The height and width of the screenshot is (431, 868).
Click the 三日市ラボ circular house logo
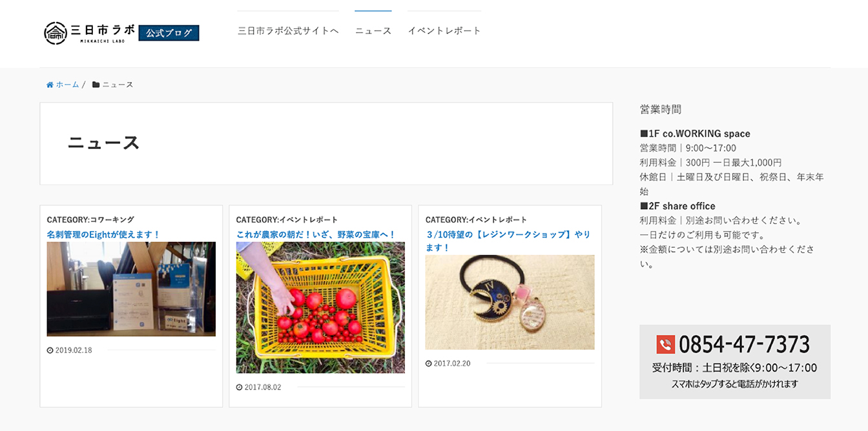pos(56,33)
